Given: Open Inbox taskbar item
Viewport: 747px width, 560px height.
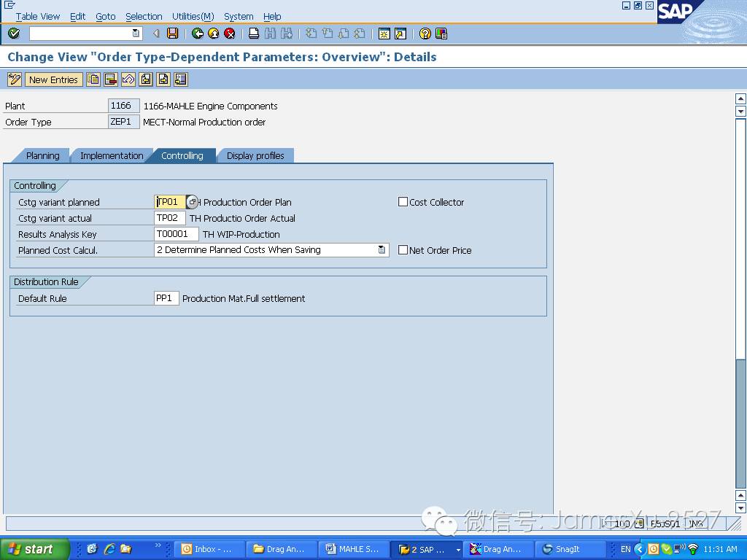Looking at the screenshot, I should (x=208, y=549).
